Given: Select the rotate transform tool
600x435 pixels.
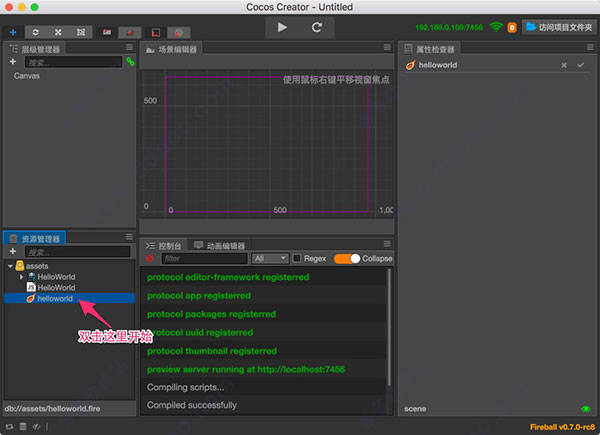Looking at the screenshot, I should (37, 32).
